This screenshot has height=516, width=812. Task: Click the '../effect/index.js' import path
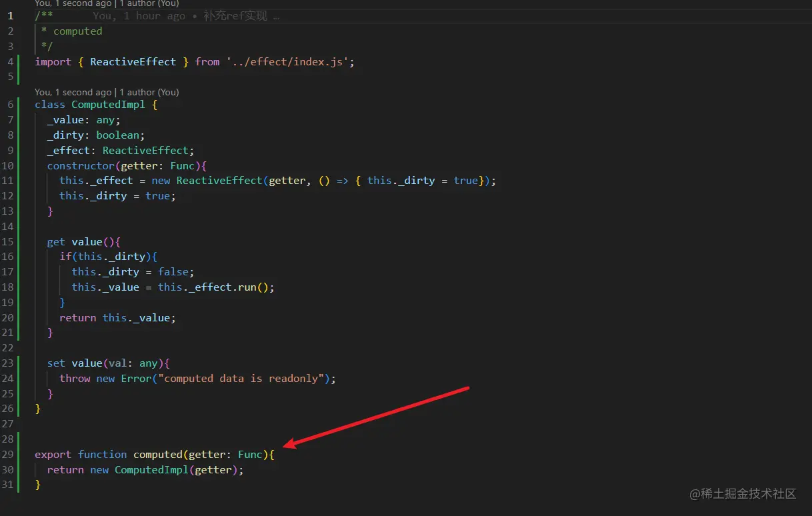pos(290,61)
